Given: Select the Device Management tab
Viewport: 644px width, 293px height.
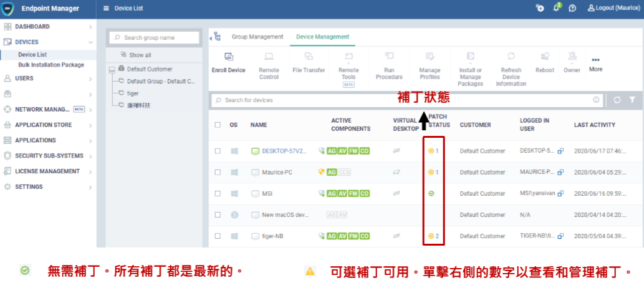Looking at the screenshot, I should tap(323, 37).
